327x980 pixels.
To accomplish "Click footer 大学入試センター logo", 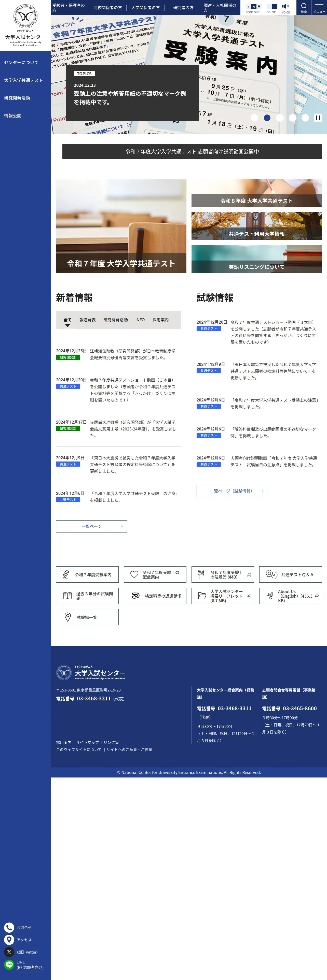I will (x=91, y=673).
